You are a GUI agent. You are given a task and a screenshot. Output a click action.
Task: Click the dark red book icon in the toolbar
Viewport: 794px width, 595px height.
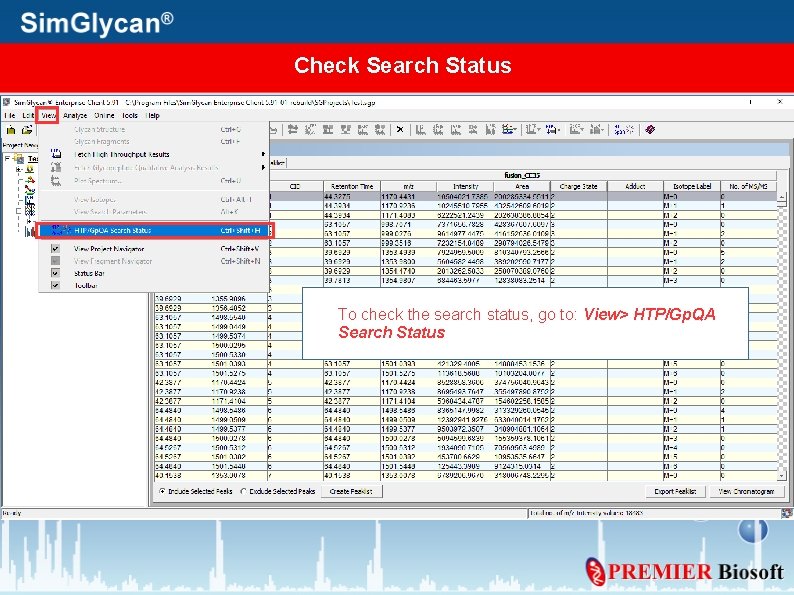click(x=650, y=130)
